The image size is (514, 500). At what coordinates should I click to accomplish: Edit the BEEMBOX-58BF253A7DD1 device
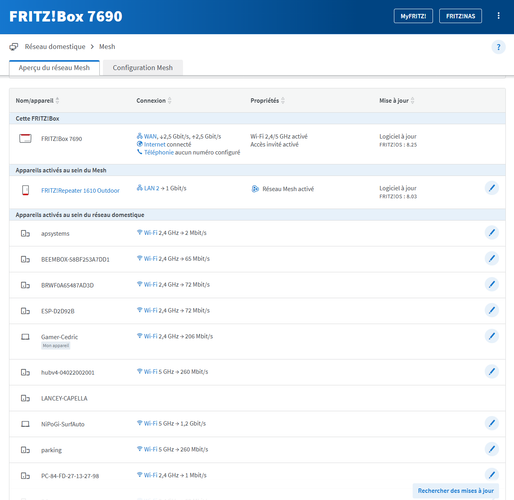coord(492,258)
